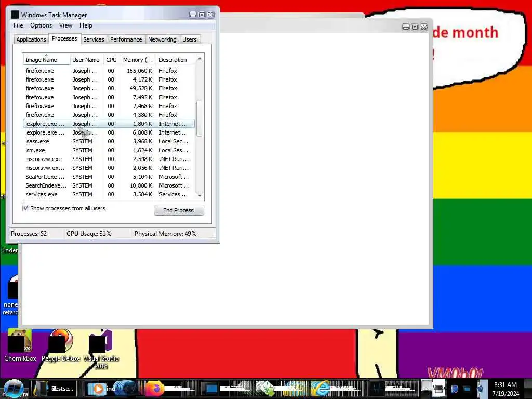This screenshot has width=532, height=399.
Task: Sort by Memory column header
Action: pyautogui.click(x=138, y=60)
